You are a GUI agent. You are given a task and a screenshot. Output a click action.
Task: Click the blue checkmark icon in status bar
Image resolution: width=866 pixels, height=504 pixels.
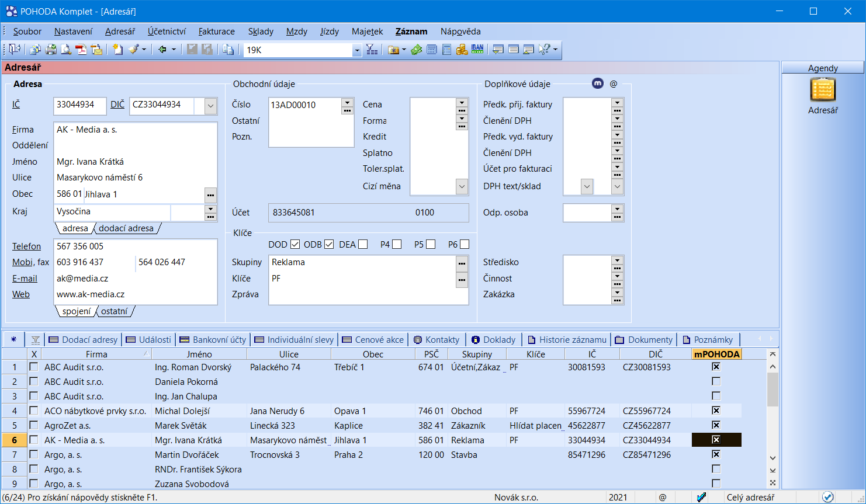827,497
